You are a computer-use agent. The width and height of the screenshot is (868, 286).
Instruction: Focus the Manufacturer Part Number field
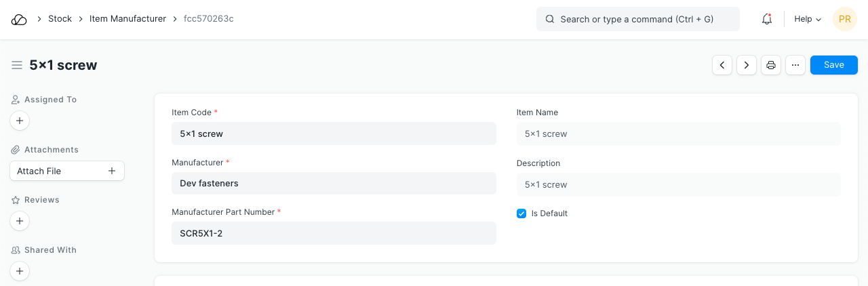(334, 233)
